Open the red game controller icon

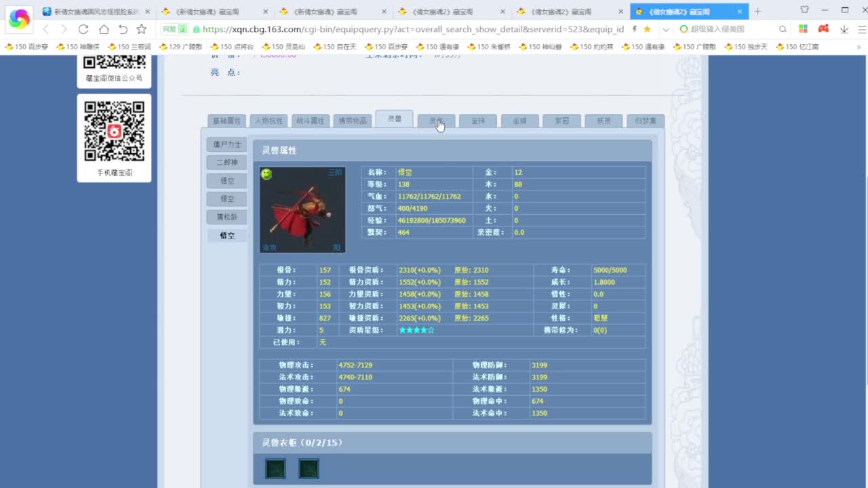point(823,29)
